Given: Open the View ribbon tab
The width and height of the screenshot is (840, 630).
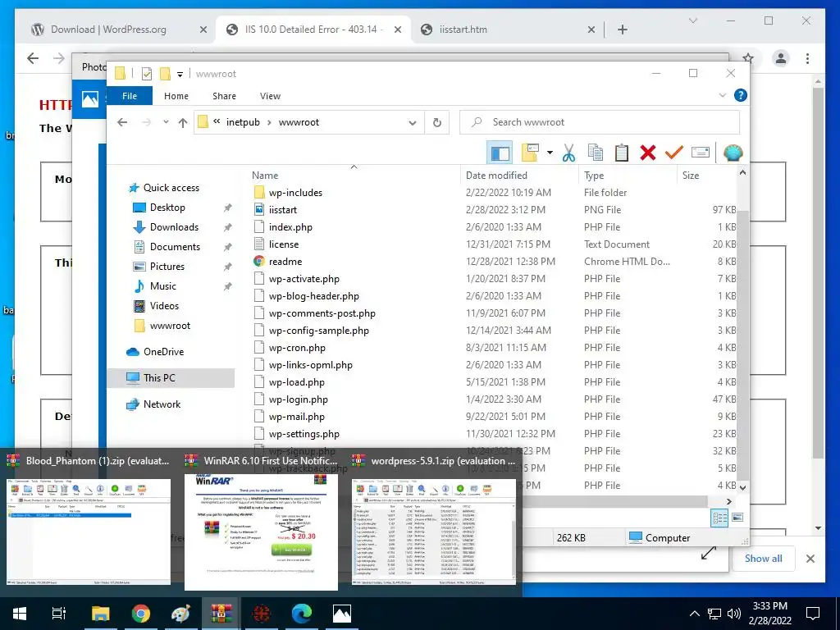Looking at the screenshot, I should (x=270, y=96).
